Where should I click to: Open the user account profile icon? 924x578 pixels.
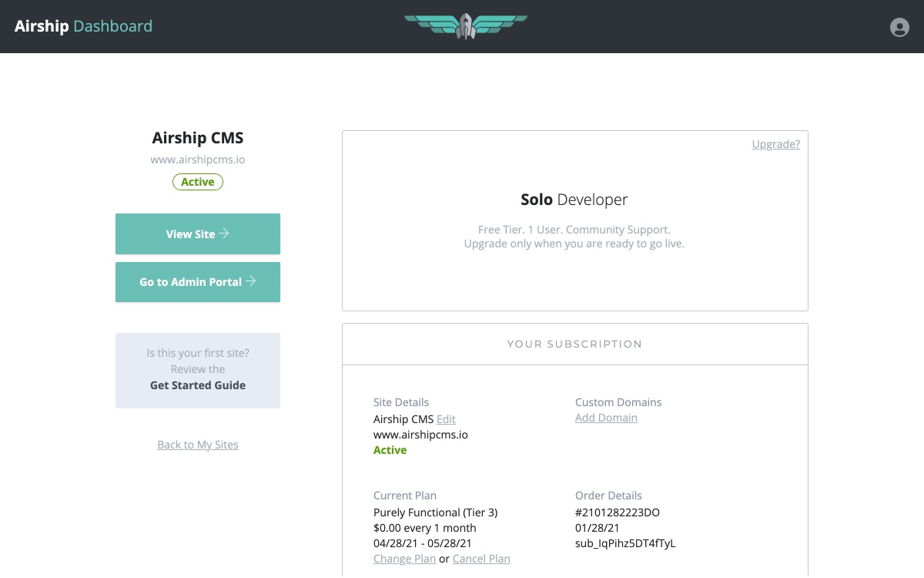tap(899, 27)
